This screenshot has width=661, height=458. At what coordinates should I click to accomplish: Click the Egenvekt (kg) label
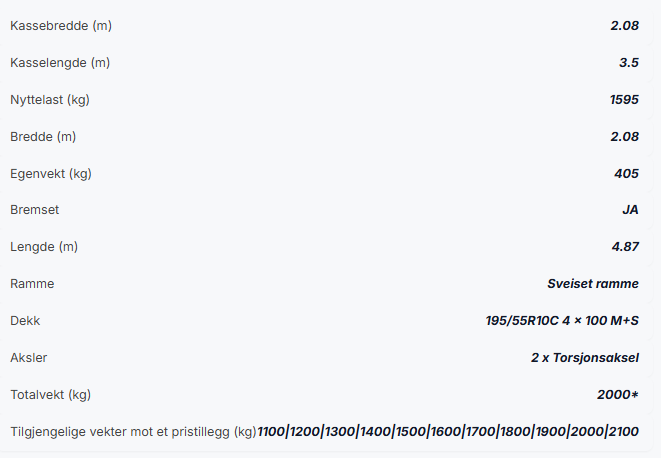click(x=51, y=174)
